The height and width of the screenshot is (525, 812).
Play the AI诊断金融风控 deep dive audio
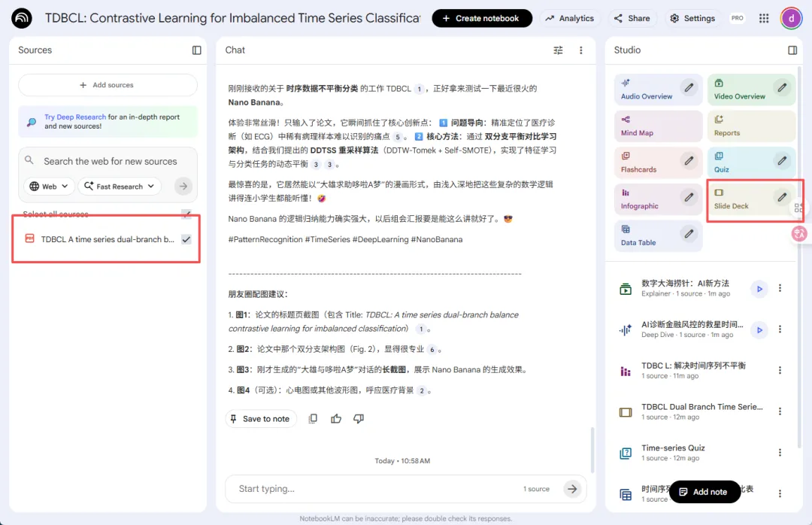759,329
